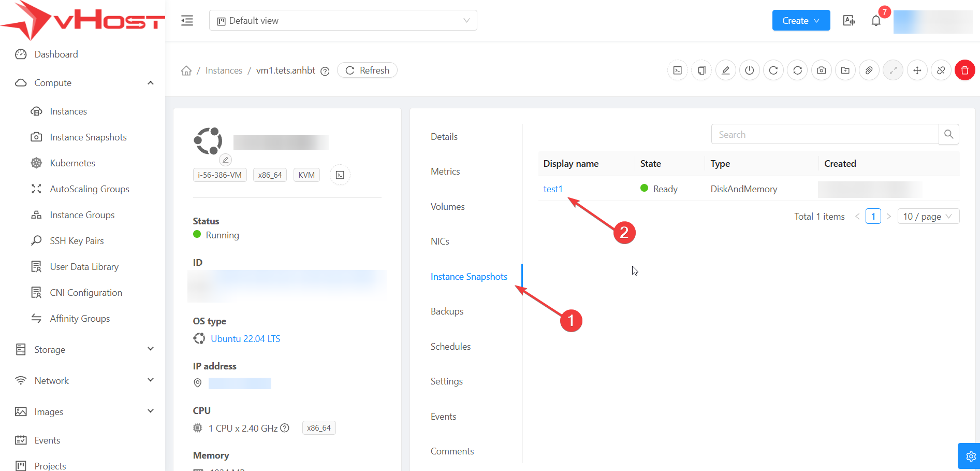Click the search magnifier button
Viewport: 980px width, 471px height.
pos(948,134)
